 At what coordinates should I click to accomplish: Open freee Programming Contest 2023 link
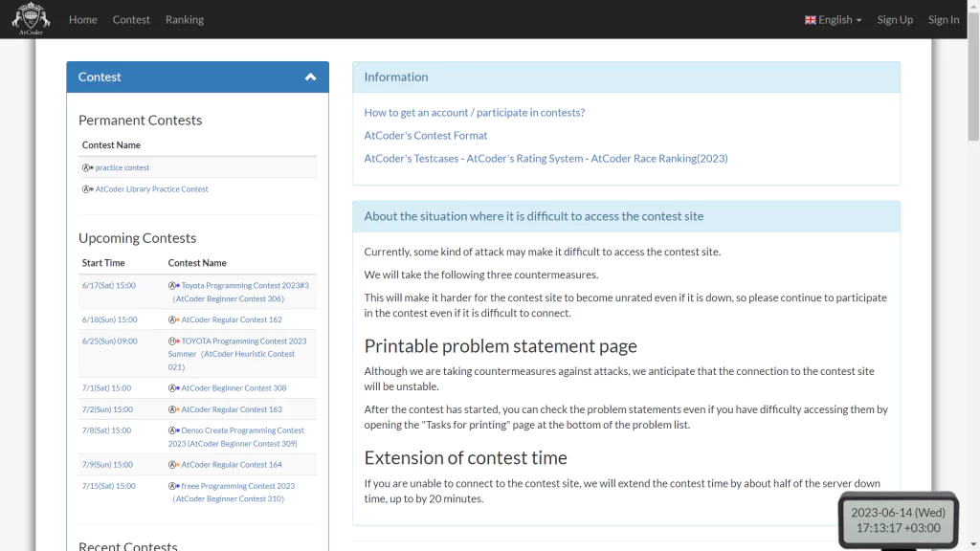point(234,493)
